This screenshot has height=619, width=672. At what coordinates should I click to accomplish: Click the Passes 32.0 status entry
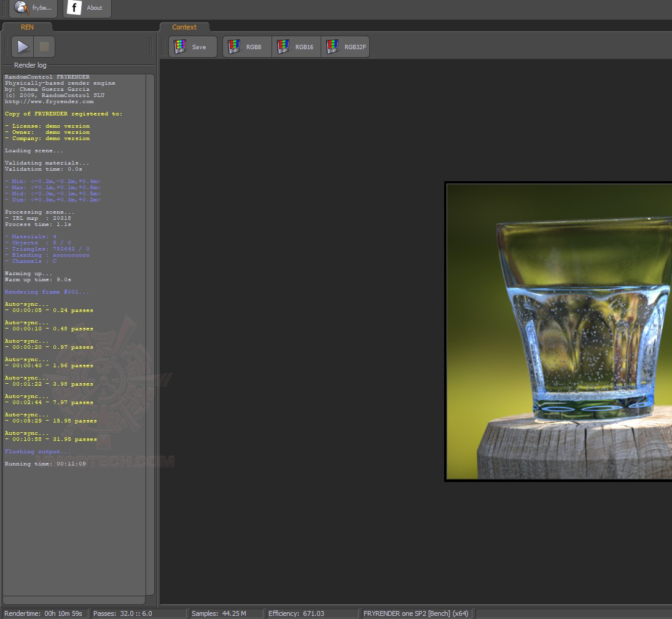(138, 613)
